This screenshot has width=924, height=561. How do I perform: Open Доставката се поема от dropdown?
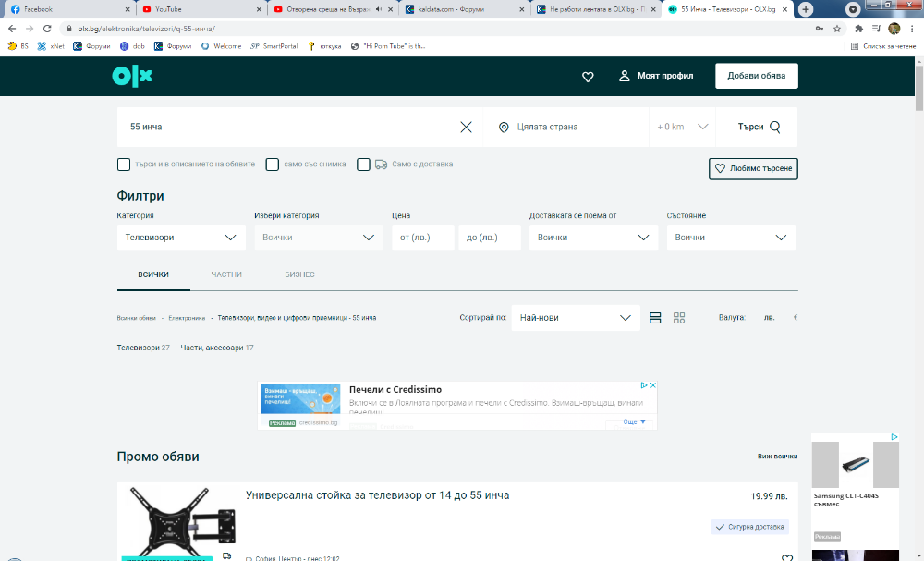tap(593, 238)
